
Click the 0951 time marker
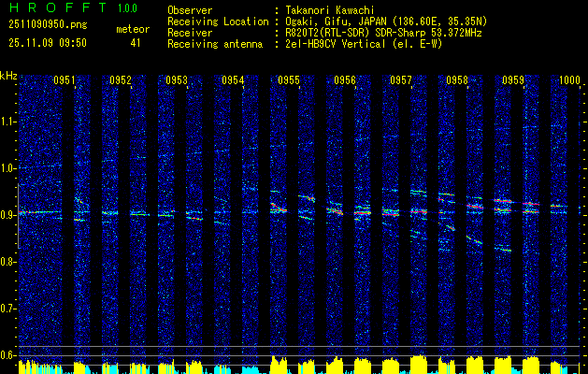coord(65,80)
